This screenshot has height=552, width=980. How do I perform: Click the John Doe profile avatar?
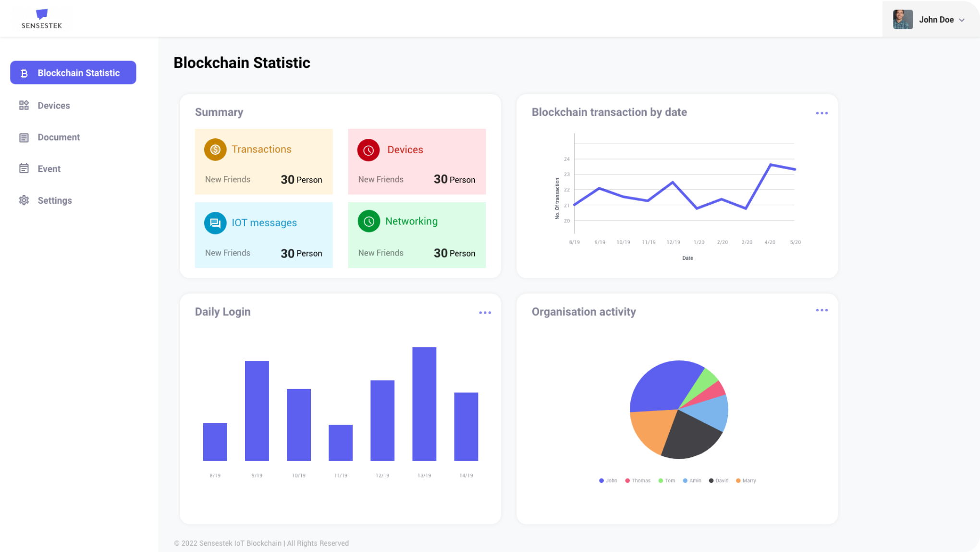click(903, 20)
